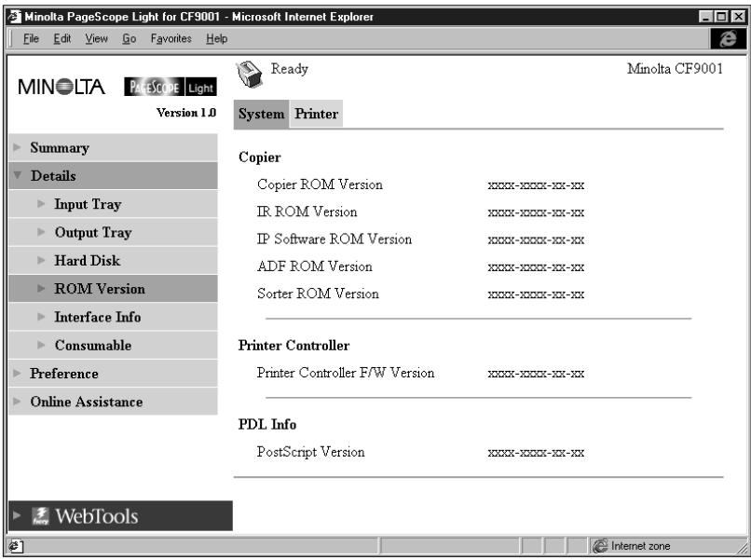Click the PostScript Version label
Image resolution: width=751 pixels, height=560 pixels.
(x=310, y=452)
